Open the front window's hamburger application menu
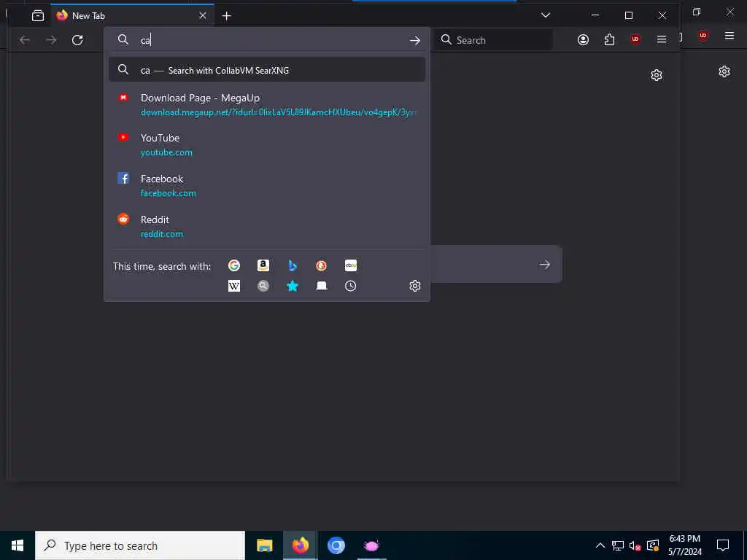Screen dimensions: 747x560 click(x=661, y=40)
